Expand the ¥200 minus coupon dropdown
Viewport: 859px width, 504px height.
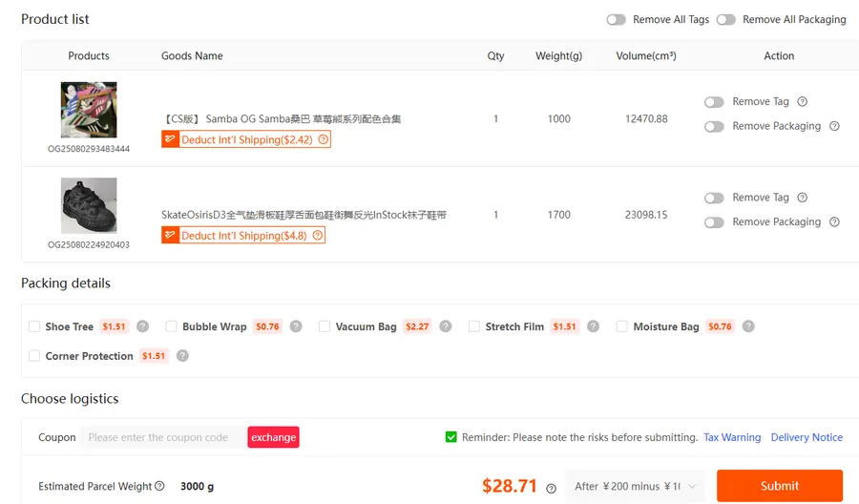click(636, 487)
